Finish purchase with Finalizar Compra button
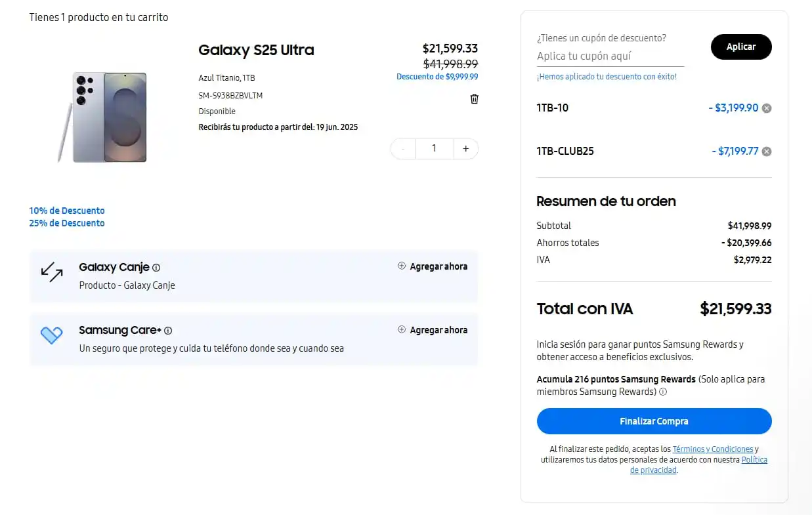This screenshot has height=515, width=812. tap(654, 421)
